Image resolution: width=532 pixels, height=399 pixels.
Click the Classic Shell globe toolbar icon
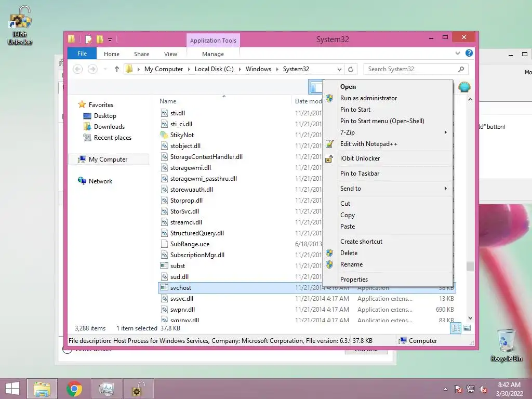(x=464, y=87)
